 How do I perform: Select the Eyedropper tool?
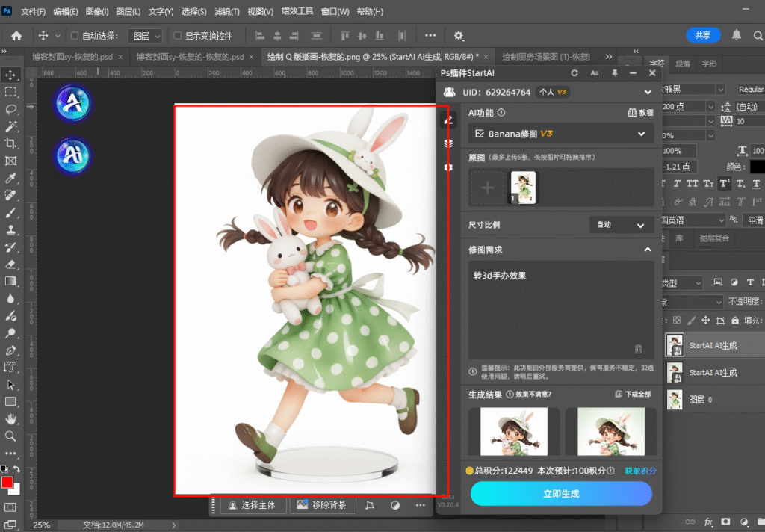pos(10,179)
